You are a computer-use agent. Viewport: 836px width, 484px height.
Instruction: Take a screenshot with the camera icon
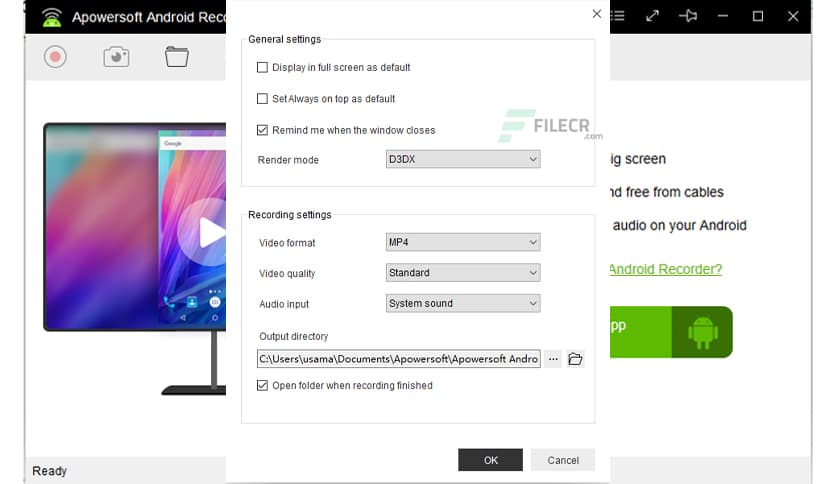(116, 57)
